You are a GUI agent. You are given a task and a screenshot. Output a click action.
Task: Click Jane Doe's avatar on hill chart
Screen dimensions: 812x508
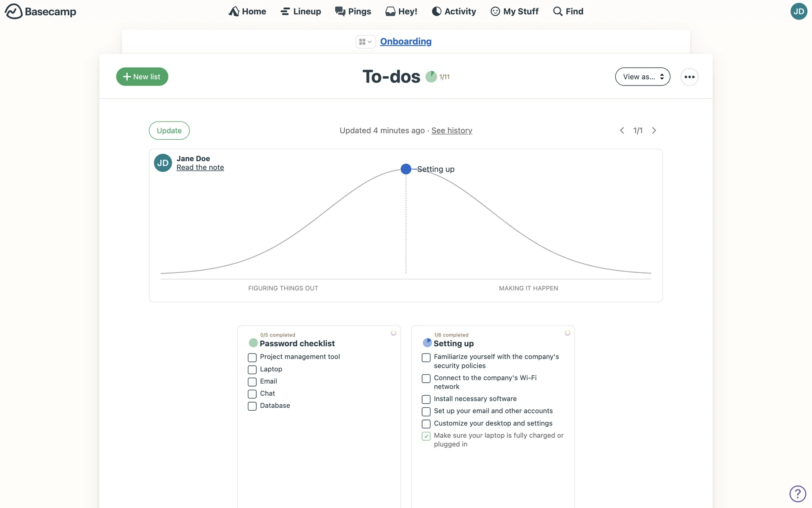coord(163,163)
